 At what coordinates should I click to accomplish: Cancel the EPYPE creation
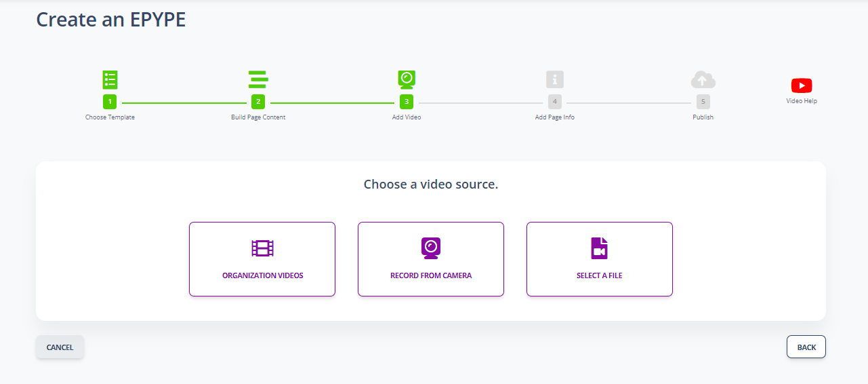click(60, 347)
